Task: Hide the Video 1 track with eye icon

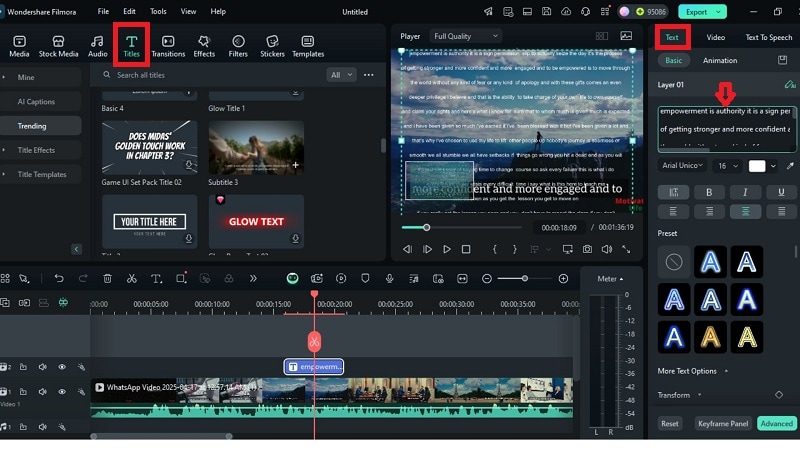Action: 62,391
